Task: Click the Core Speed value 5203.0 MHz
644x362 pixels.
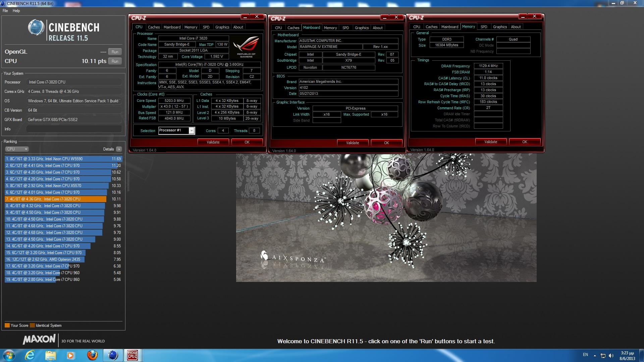Action: pos(174,101)
